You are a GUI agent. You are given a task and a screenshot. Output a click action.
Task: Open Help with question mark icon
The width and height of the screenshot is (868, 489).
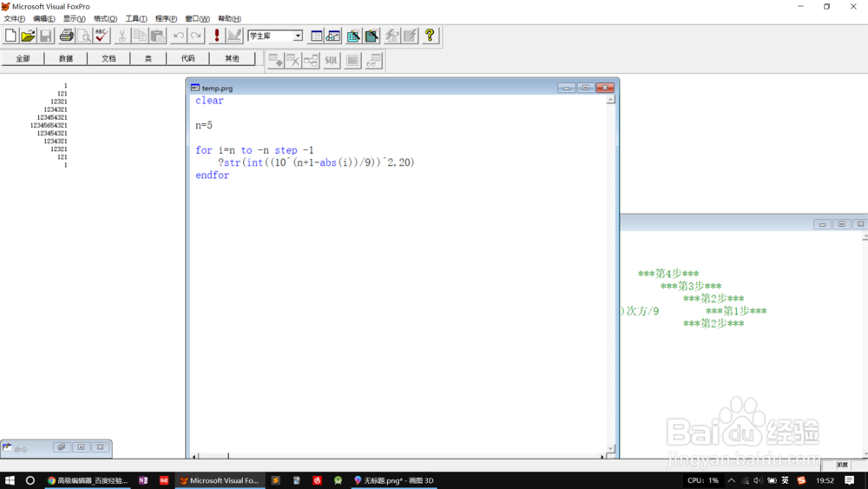(430, 36)
